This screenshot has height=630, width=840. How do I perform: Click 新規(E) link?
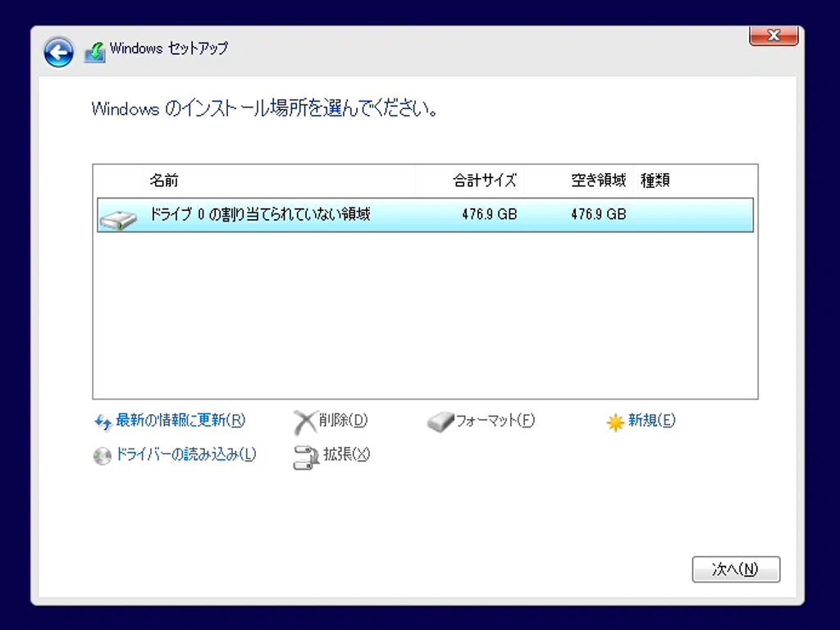(x=651, y=420)
